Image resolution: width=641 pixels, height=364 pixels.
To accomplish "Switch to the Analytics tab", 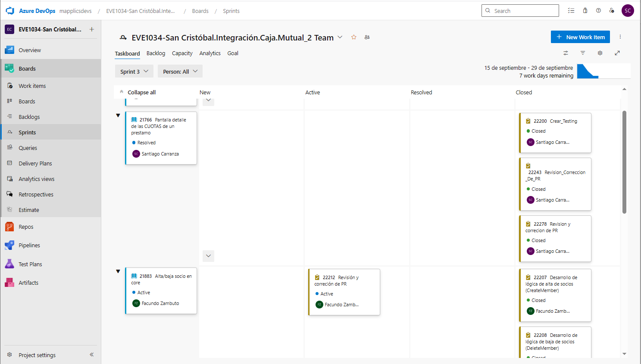I will coord(210,53).
